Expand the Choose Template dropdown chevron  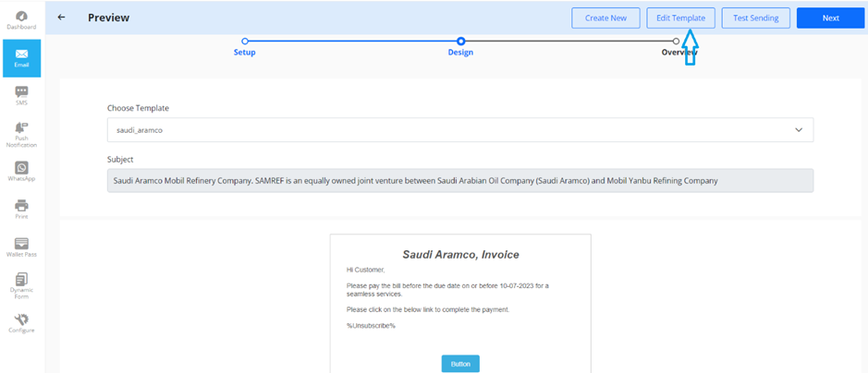pos(799,130)
